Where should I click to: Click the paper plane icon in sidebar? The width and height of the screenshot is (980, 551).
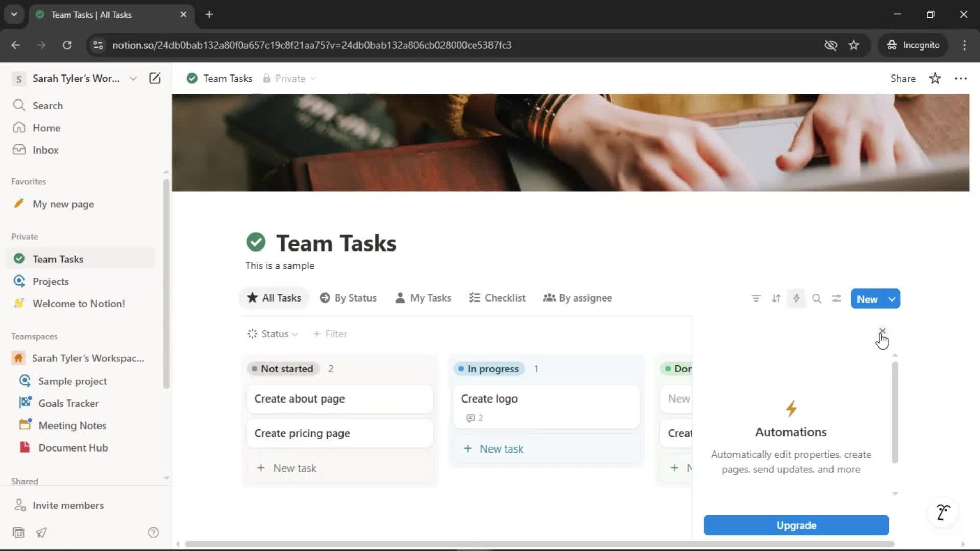click(x=41, y=533)
